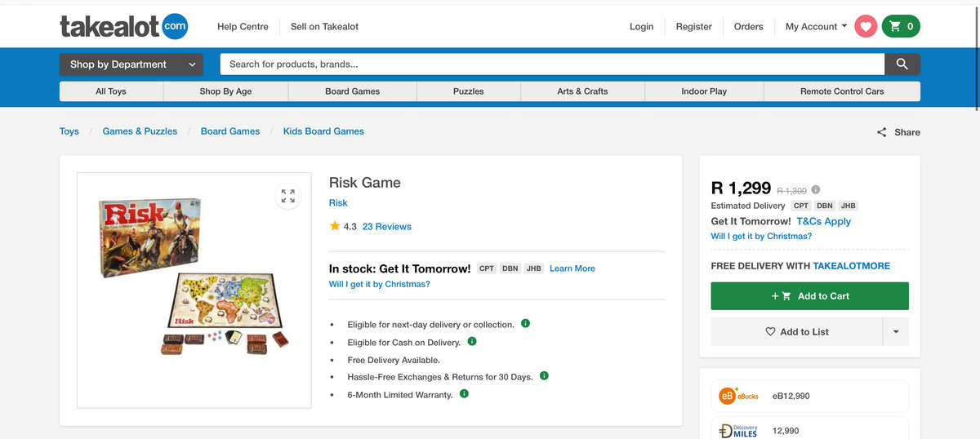This screenshot has height=439, width=980.
Task: Select the Board Games category tab
Action: tap(352, 91)
